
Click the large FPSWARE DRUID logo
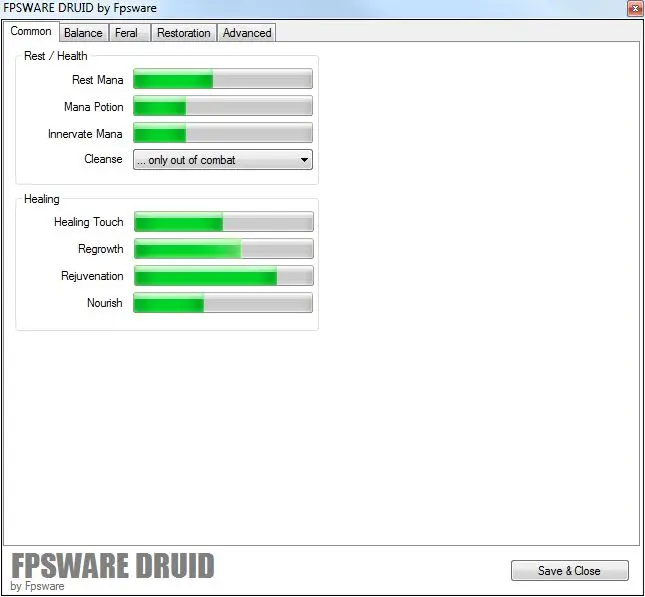click(x=112, y=566)
